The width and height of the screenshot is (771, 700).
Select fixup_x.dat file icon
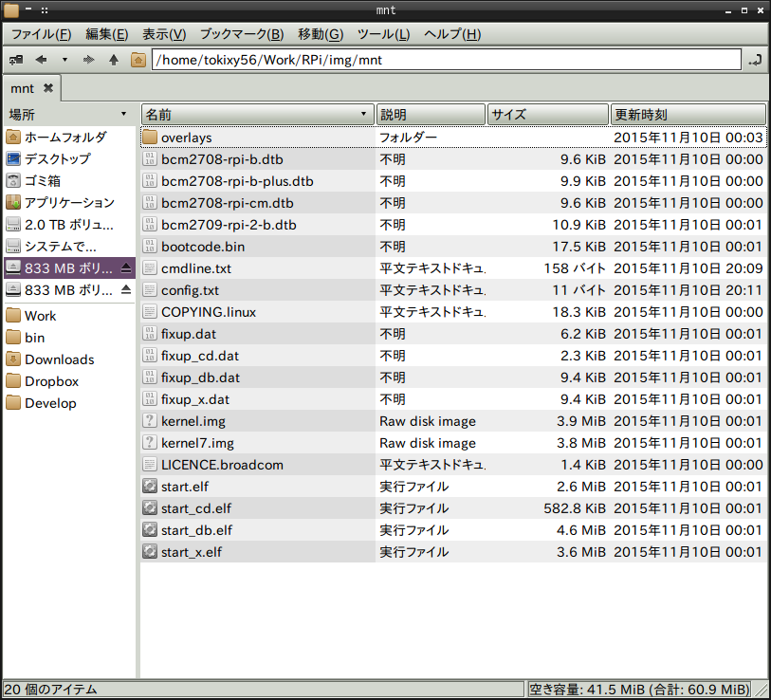(x=150, y=399)
